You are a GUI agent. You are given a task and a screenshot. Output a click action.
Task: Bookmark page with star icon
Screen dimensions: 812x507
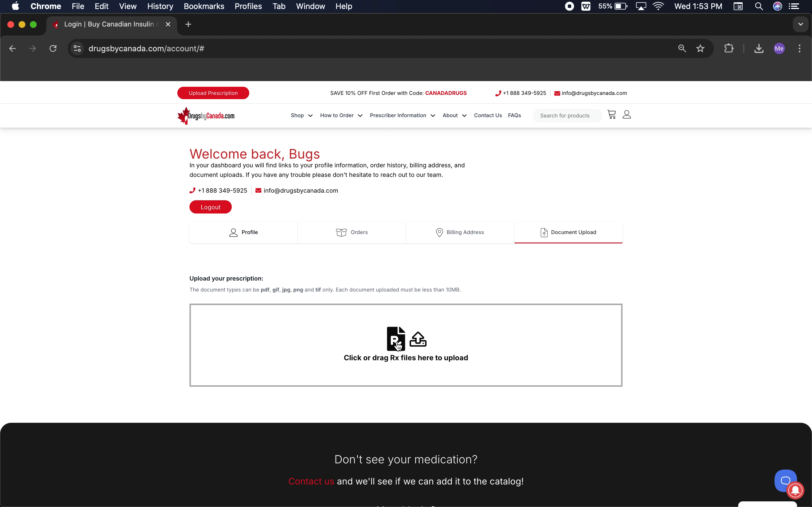700,49
